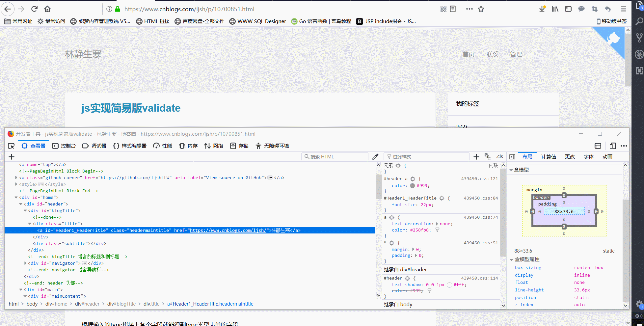Add new node with plus icon in inspector
Screen dimensions: 644x326
click(x=12, y=157)
